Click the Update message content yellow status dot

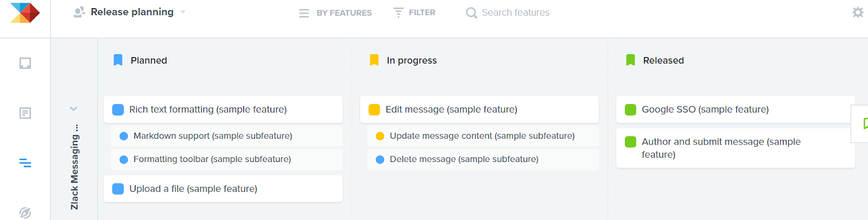pos(380,136)
